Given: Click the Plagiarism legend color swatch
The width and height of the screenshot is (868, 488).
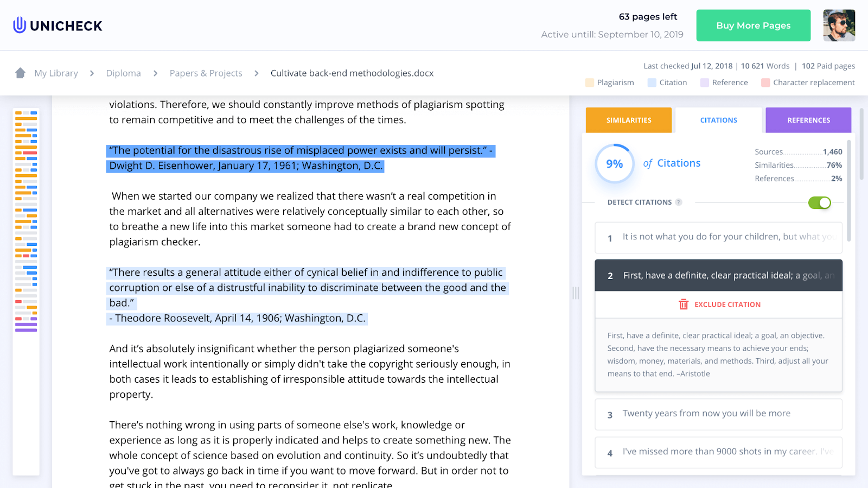Looking at the screenshot, I should click(590, 83).
